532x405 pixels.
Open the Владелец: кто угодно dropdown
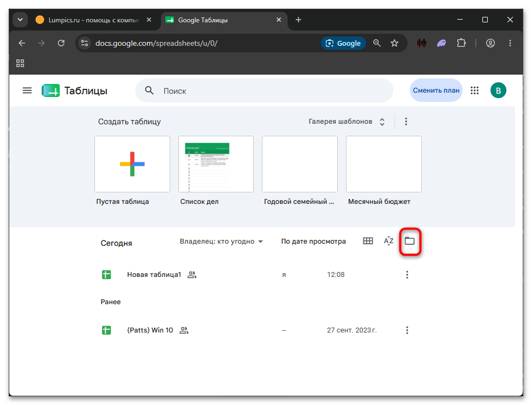[221, 241]
